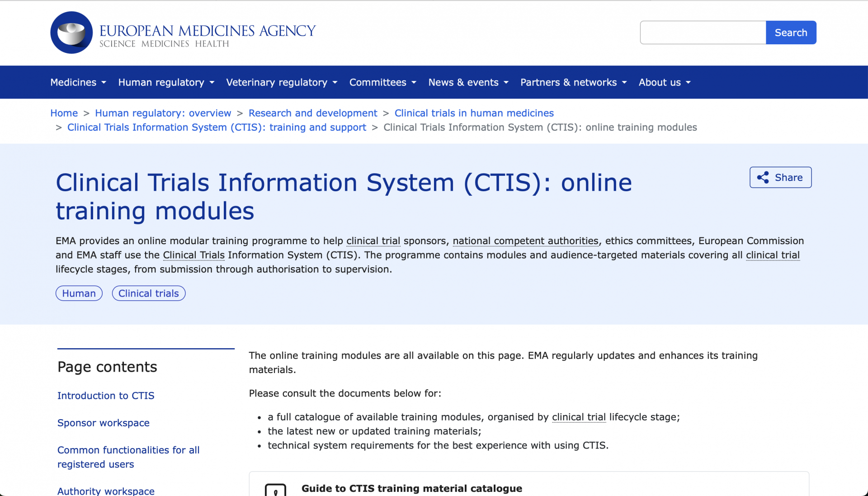Open the Human regulatory dropdown

point(166,82)
